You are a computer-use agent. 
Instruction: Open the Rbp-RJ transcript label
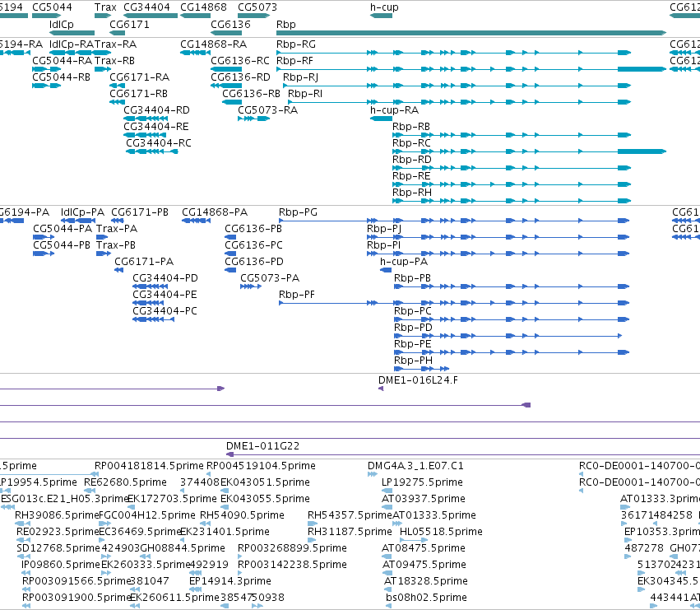coord(300,77)
